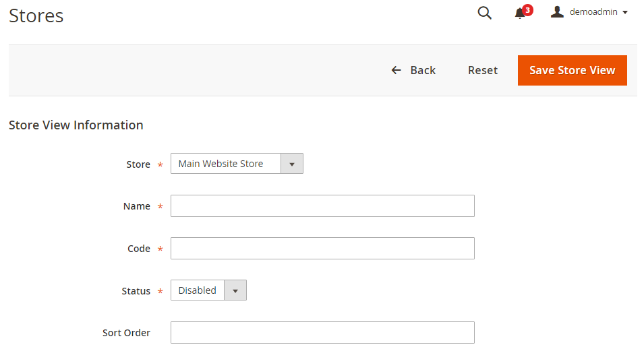Viewport: 644px width, 347px height.
Task: Click Save Store View
Action: 572,70
